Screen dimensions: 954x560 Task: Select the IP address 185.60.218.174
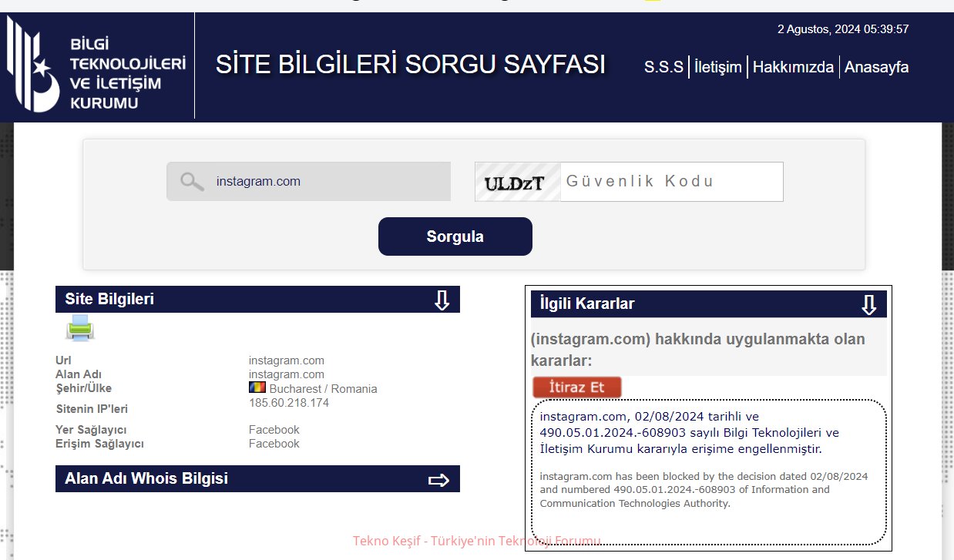289,403
